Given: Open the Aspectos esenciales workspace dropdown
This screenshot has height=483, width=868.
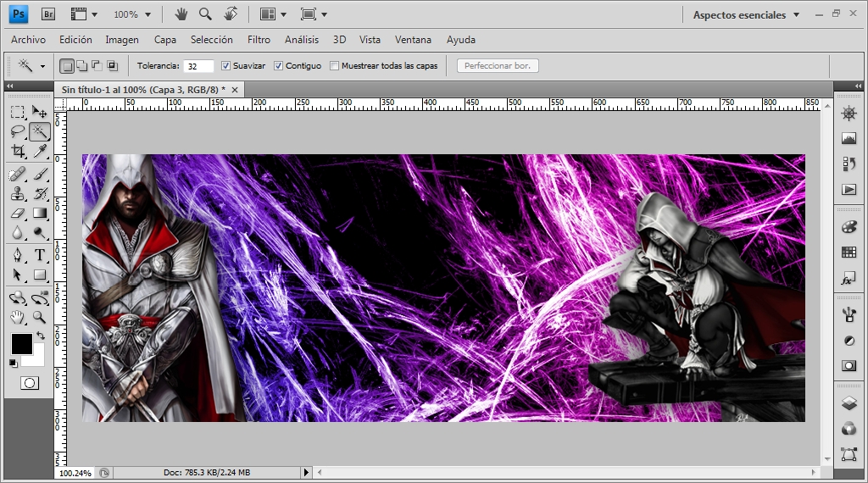Looking at the screenshot, I should point(746,15).
